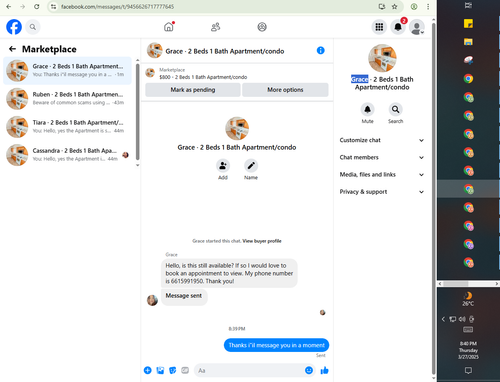Screen dimensions: 500x382
Task: Open Ruben conversation in Marketplace list
Action: pos(67,99)
